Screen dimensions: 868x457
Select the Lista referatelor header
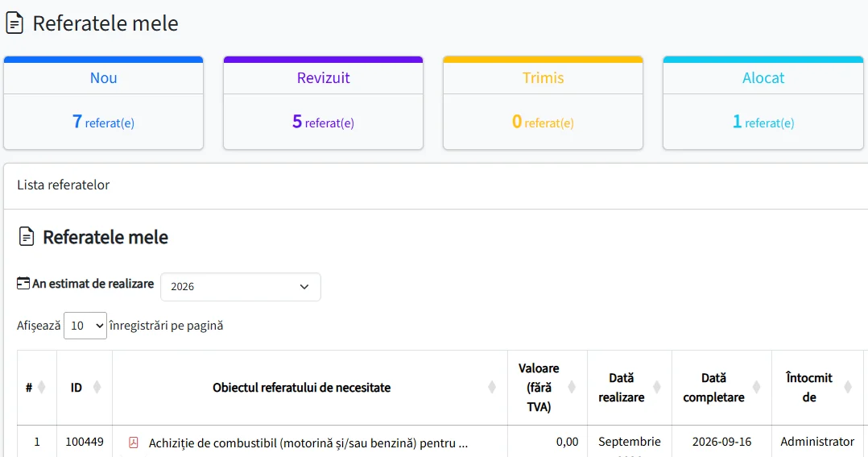[63, 185]
